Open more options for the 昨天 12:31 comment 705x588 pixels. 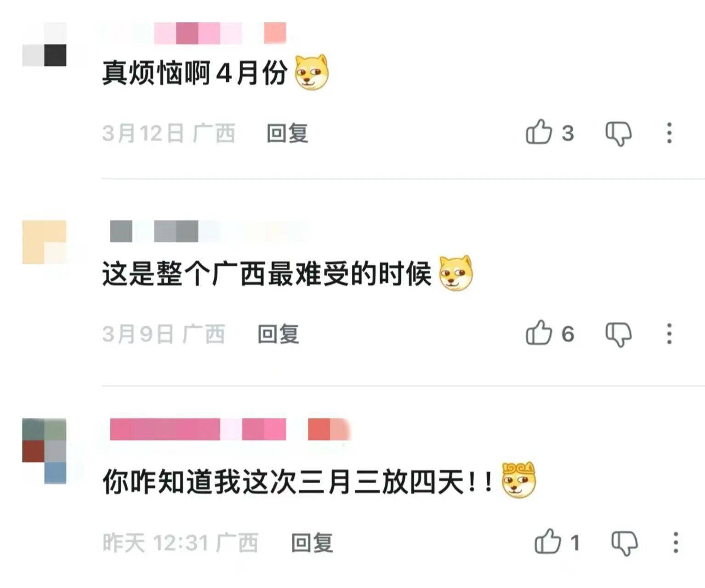click(676, 542)
